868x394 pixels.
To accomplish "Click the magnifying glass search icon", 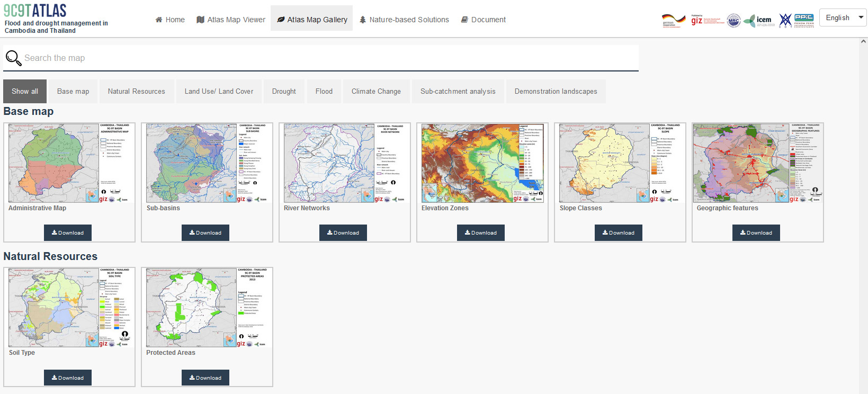I will tap(13, 58).
